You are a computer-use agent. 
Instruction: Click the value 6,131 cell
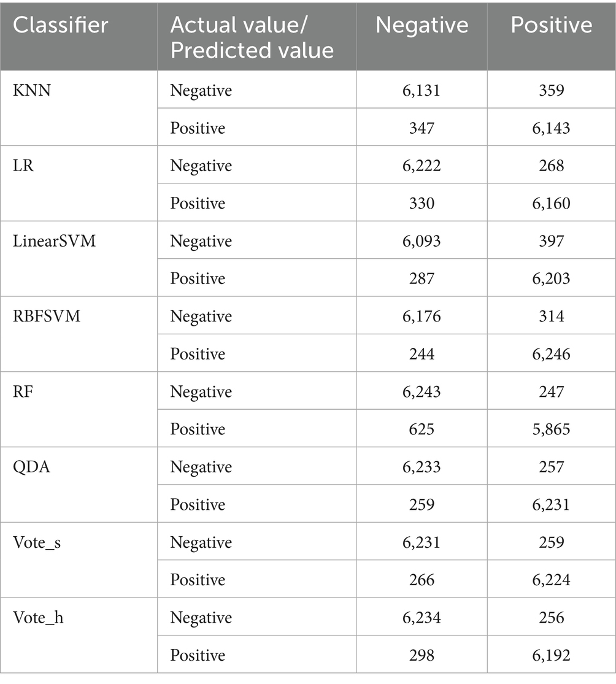422,90
